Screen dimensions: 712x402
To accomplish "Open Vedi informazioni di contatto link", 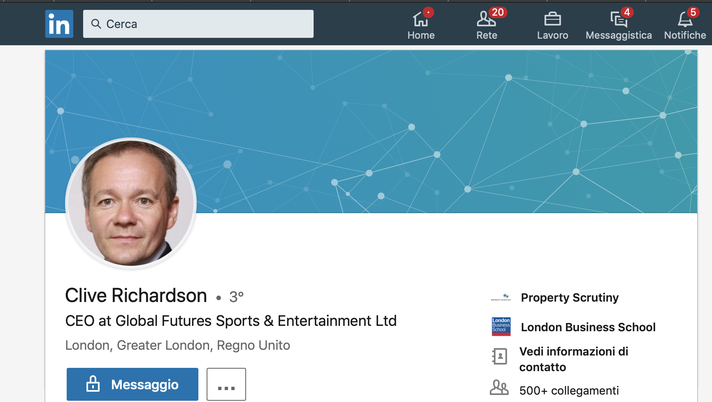I will point(574,359).
